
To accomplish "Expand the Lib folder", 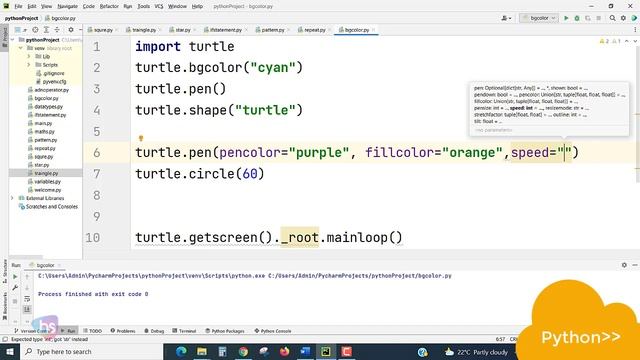I will (29, 56).
